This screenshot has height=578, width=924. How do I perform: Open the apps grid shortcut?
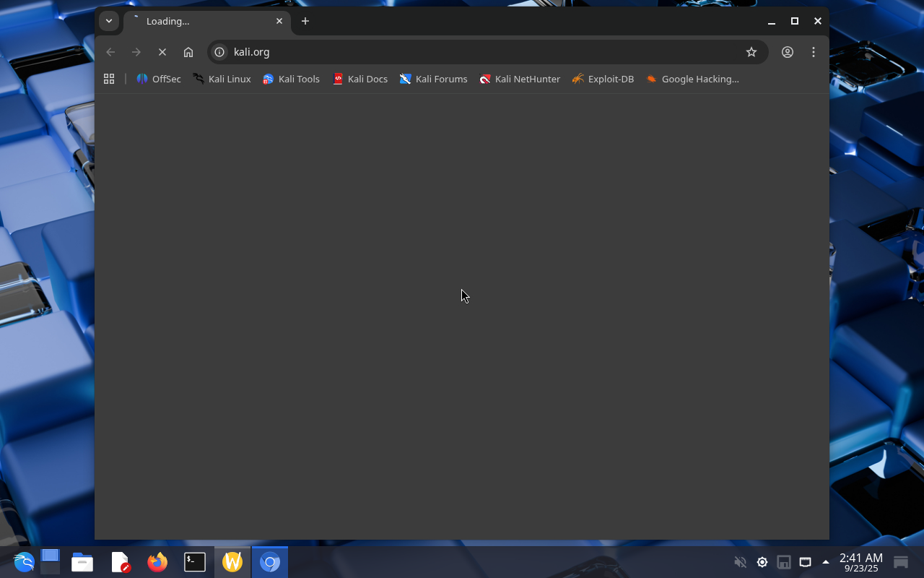109,79
